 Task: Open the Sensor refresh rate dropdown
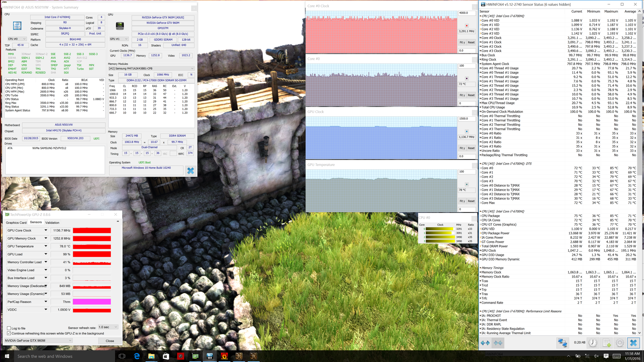tap(108, 327)
